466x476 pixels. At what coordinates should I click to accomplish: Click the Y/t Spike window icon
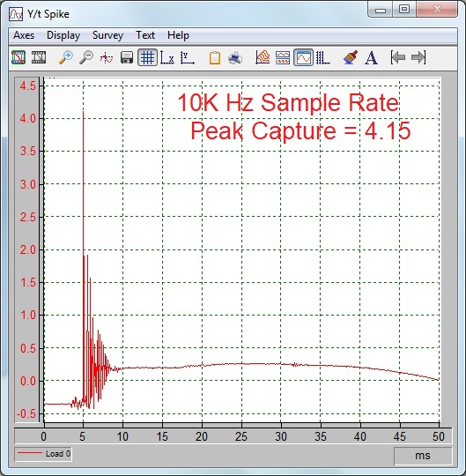click(x=16, y=14)
